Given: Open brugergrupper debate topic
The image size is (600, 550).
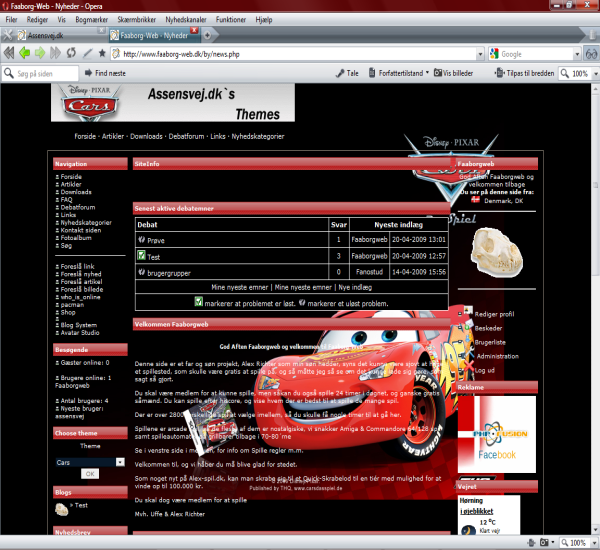Looking at the screenshot, I should click(x=169, y=273).
